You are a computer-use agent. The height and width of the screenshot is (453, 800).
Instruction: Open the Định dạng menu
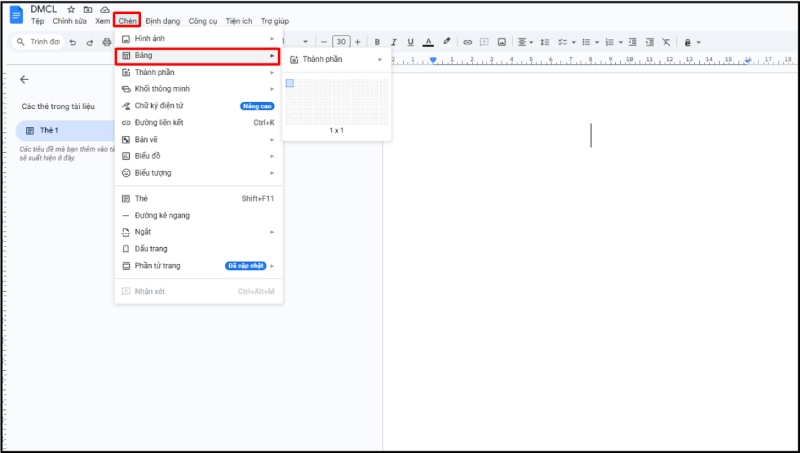click(x=161, y=21)
